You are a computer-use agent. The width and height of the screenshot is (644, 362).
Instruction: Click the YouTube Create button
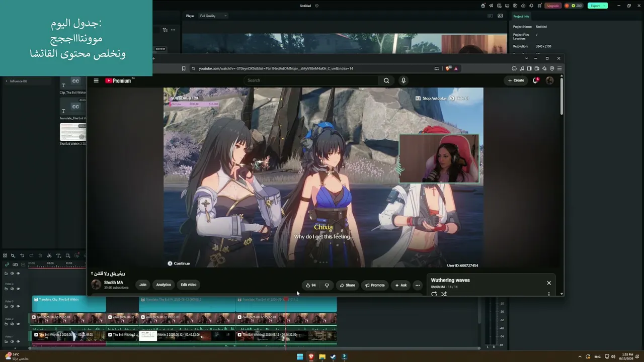pyautogui.click(x=516, y=80)
